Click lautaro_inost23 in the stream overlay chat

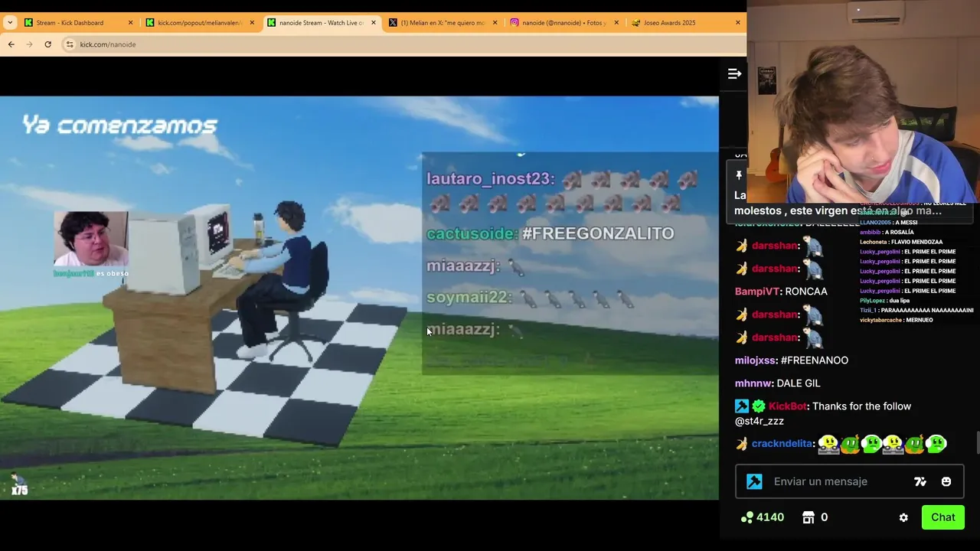(489, 179)
